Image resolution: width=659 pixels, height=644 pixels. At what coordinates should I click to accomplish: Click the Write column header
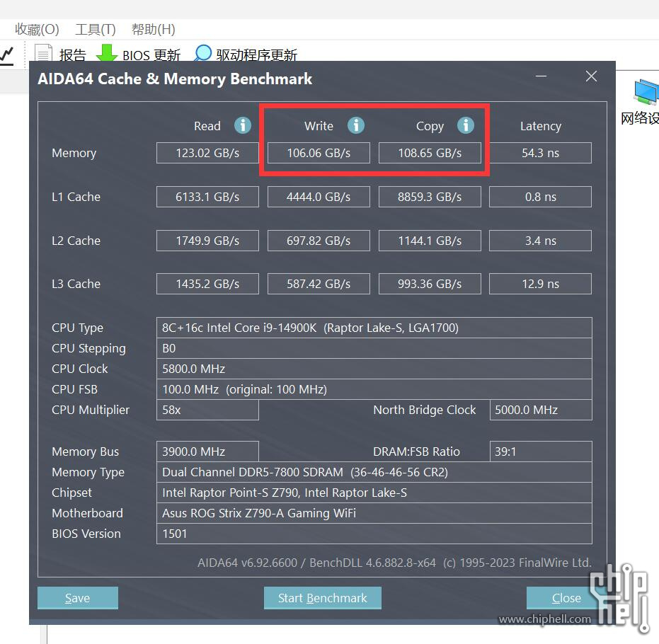[x=319, y=126]
